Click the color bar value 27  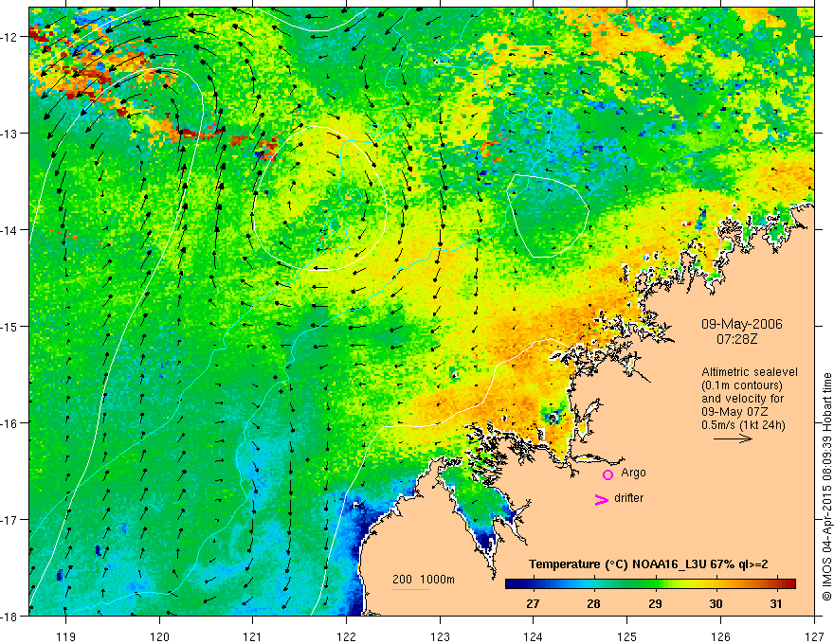[533, 603]
